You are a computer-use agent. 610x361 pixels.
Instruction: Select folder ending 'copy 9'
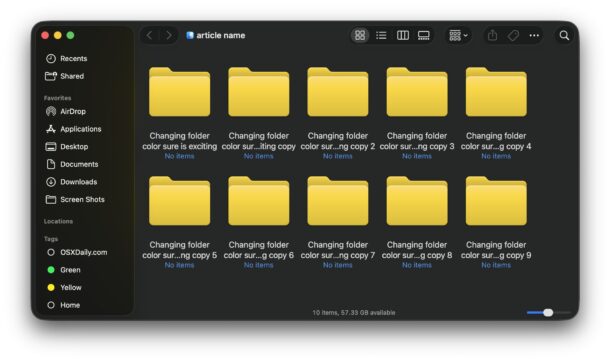pos(496,201)
